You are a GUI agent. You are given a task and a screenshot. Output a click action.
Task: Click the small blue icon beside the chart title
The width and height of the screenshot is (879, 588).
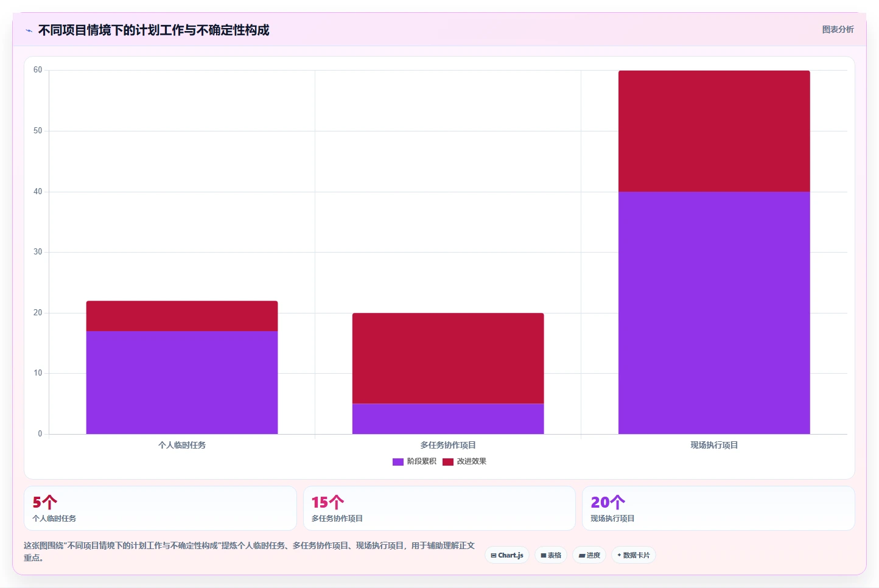[29, 30]
